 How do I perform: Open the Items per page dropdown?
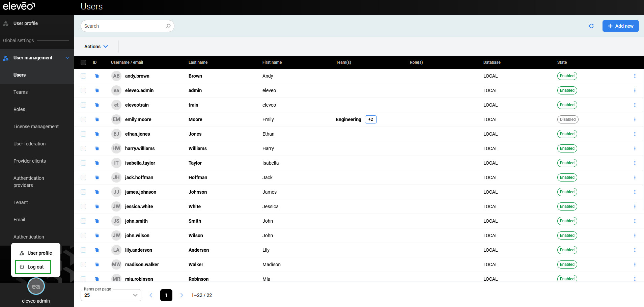coord(111,295)
